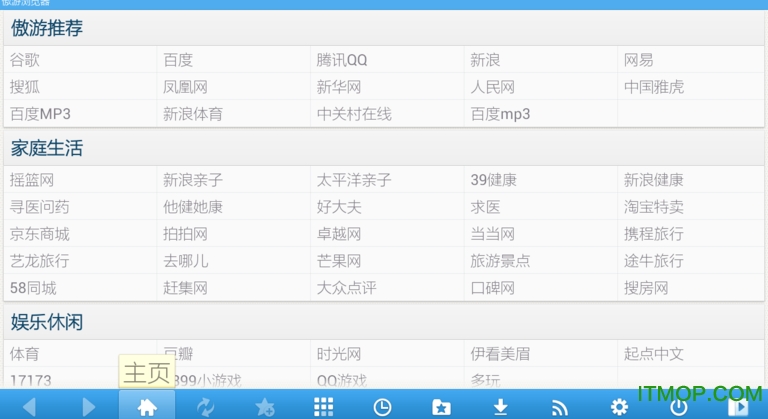Open the 起点中文 link
768x419 pixels.
653,354
